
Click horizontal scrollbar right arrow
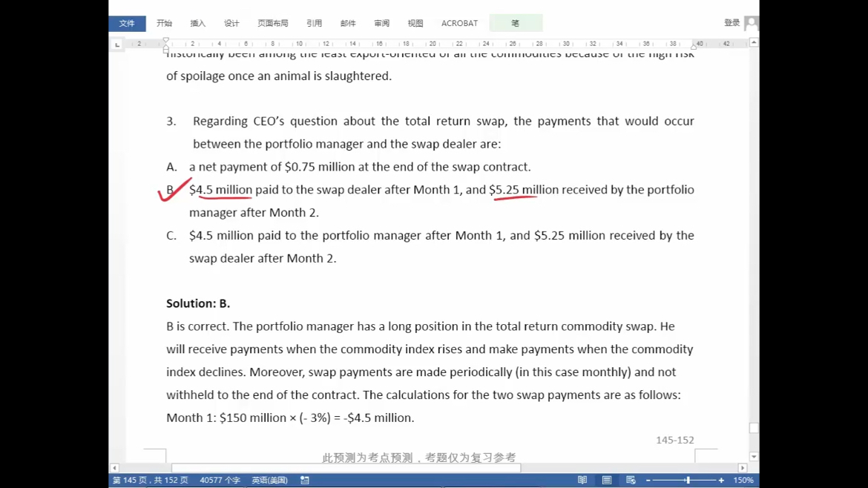[x=743, y=468]
